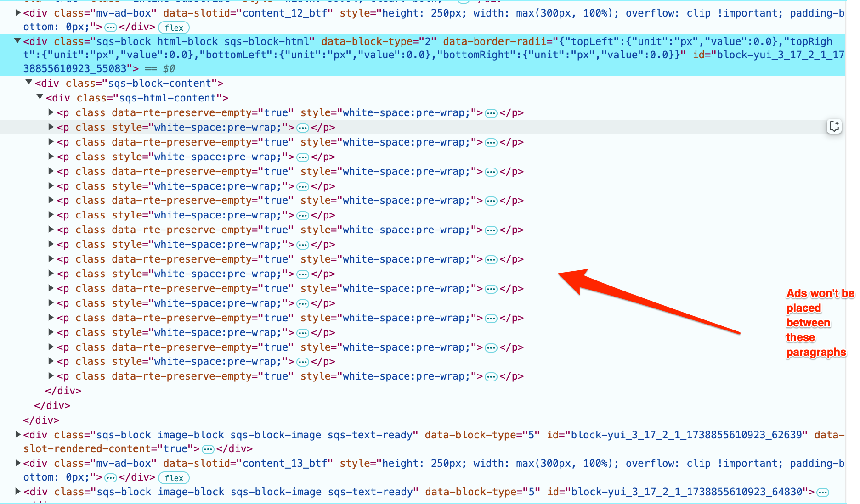Click ellipsis in last p before closing div
This screenshot has height=504, width=860.
click(491, 377)
